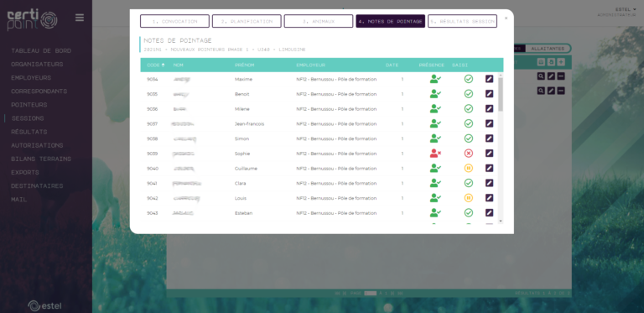Click the red absent icon for Sophie
The height and width of the screenshot is (313, 644).
click(435, 154)
